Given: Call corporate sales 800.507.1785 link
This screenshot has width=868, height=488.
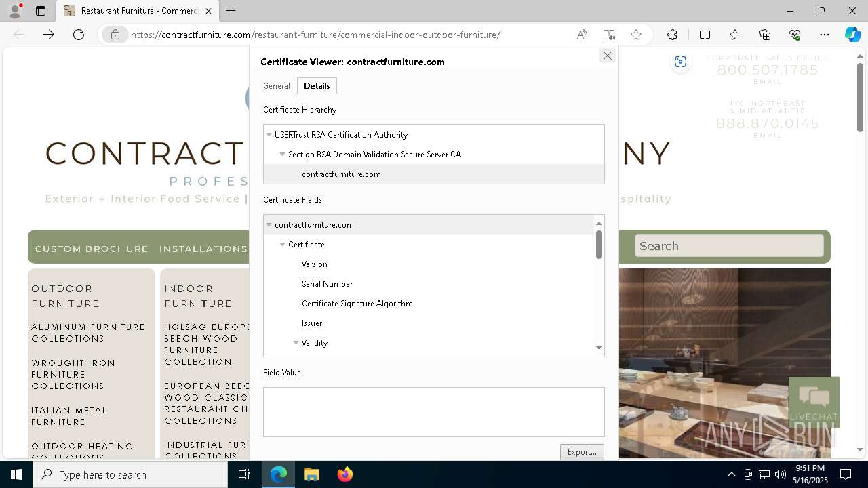Looking at the screenshot, I should pos(768,70).
